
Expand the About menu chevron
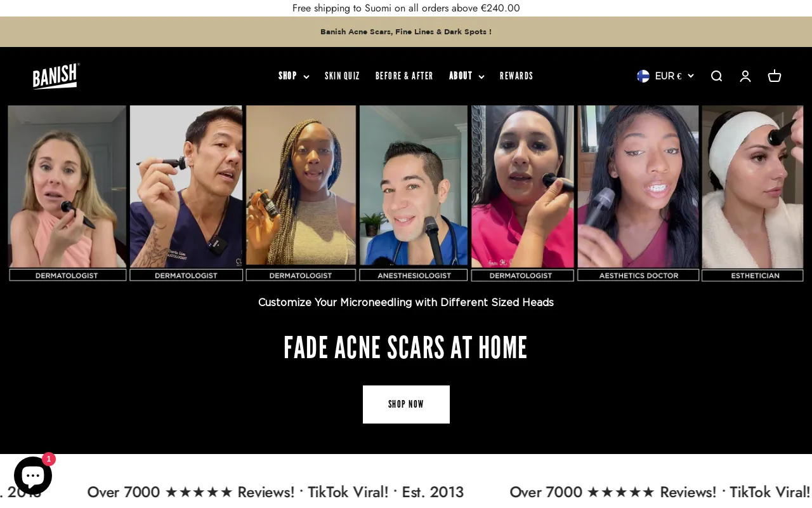pos(481,77)
